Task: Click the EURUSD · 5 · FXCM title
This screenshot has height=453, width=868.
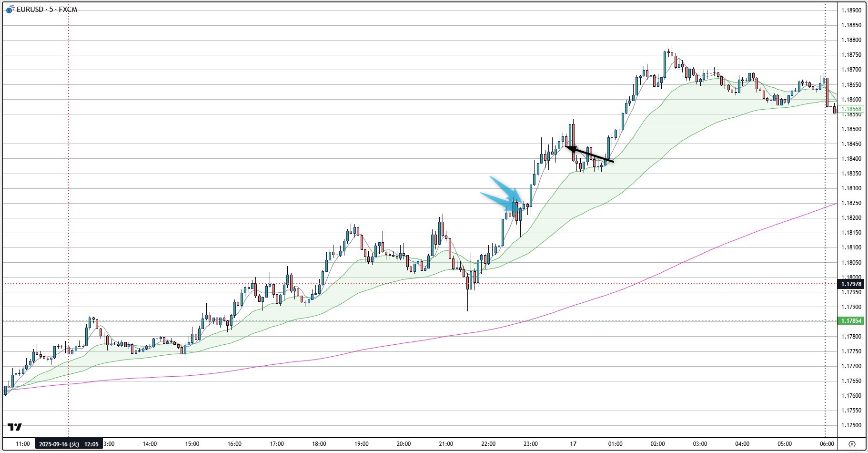Action: 47,10
